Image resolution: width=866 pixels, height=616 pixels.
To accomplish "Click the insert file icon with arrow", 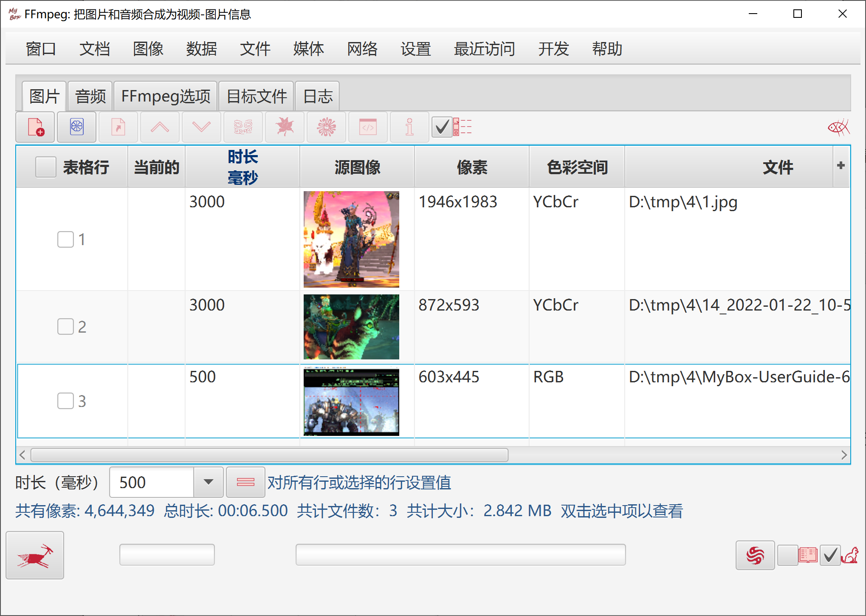I will [x=118, y=127].
